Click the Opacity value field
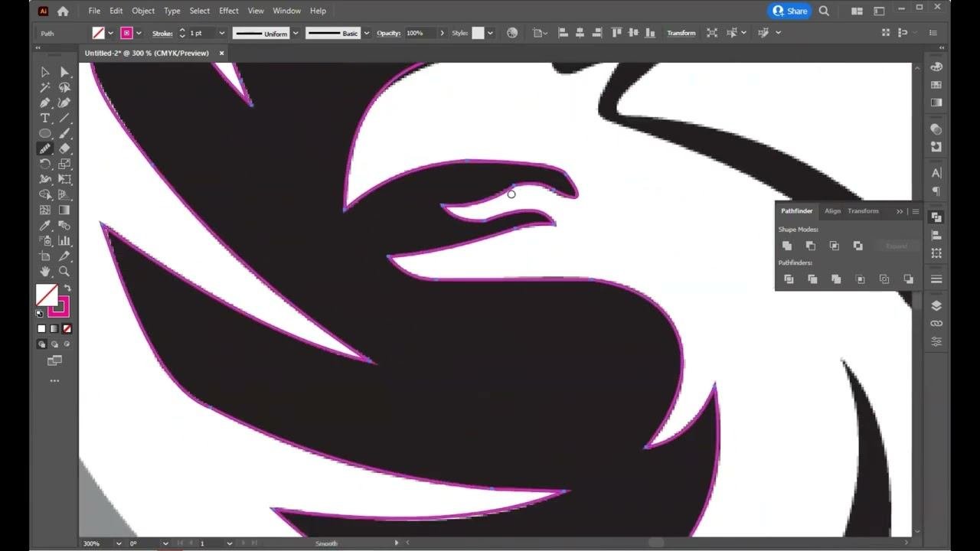The image size is (980, 551). tap(420, 34)
